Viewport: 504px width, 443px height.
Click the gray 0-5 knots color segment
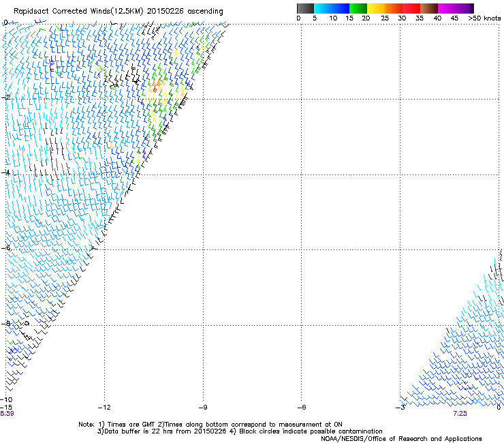(x=305, y=8)
